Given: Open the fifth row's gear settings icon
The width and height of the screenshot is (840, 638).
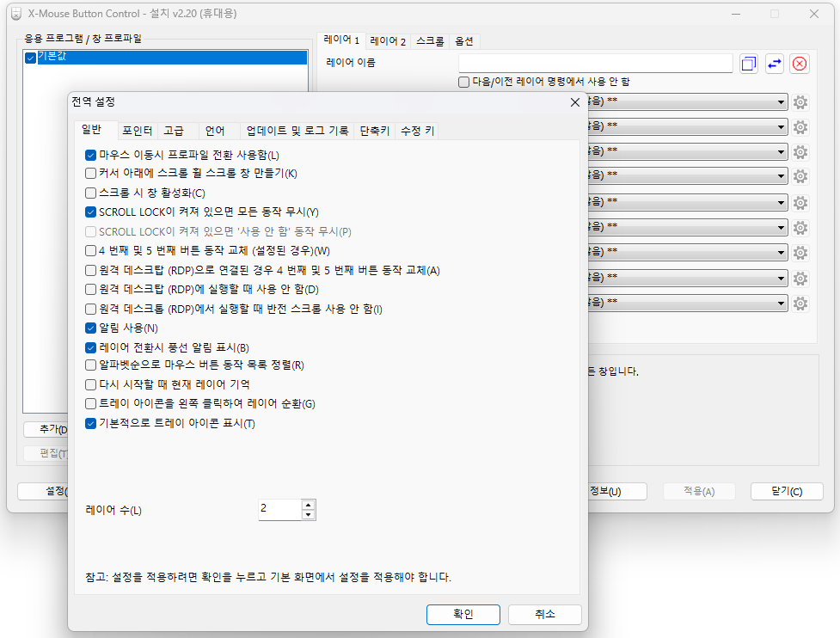Looking at the screenshot, I should click(800, 202).
